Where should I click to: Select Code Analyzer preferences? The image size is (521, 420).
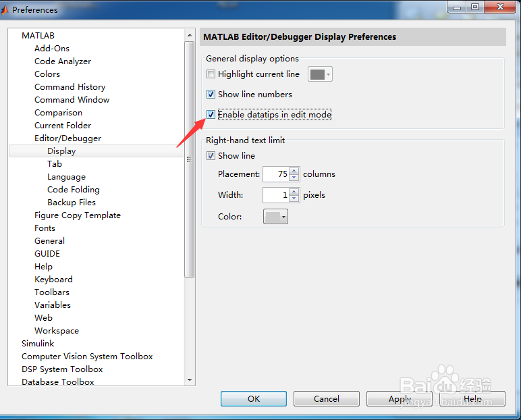coord(63,61)
